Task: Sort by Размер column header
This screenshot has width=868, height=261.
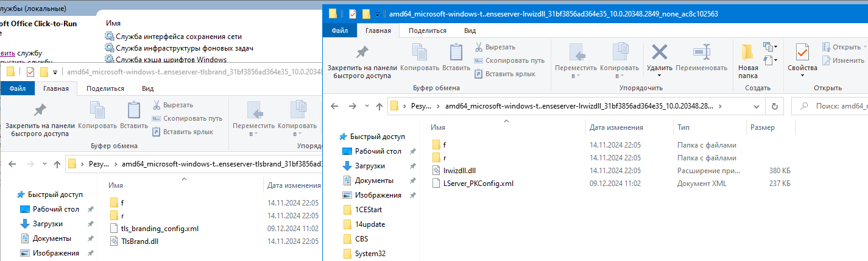Action: 763,127
